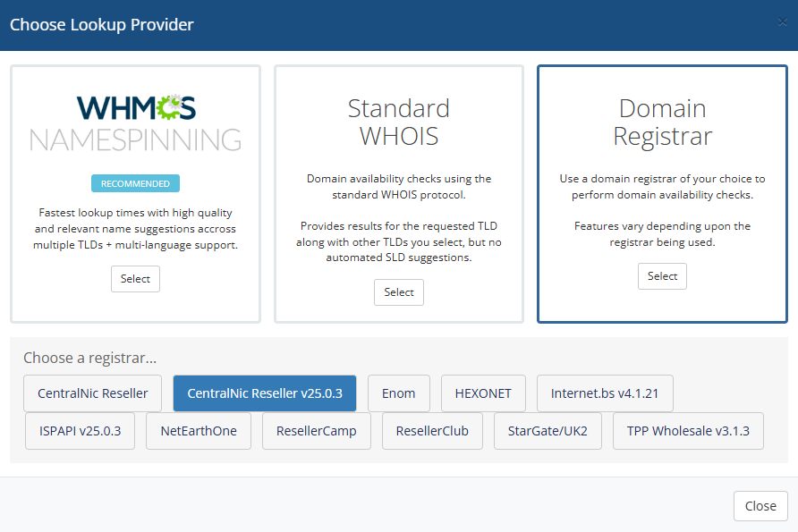
Task: Choose CentralNic Reseller registrar
Action: coord(93,393)
